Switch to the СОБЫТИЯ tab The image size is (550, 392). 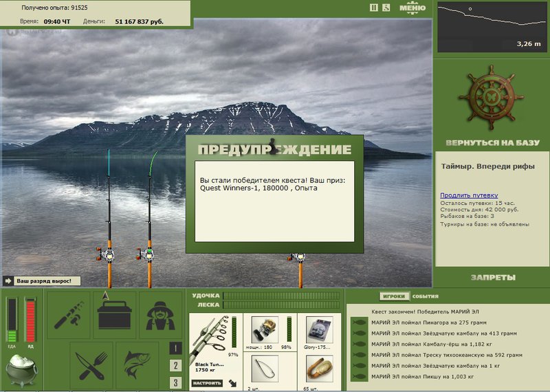coord(425,296)
